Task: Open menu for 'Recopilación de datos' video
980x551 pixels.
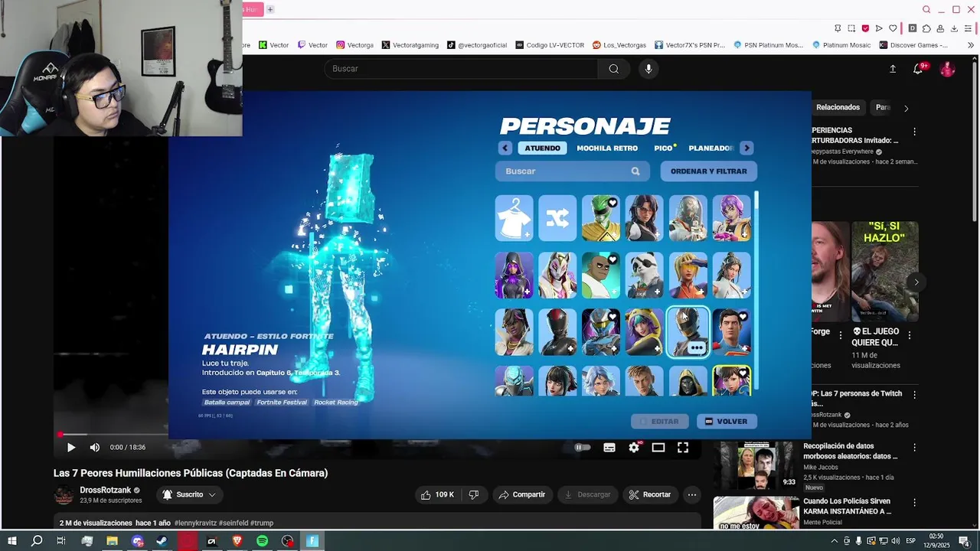Action: click(x=914, y=448)
